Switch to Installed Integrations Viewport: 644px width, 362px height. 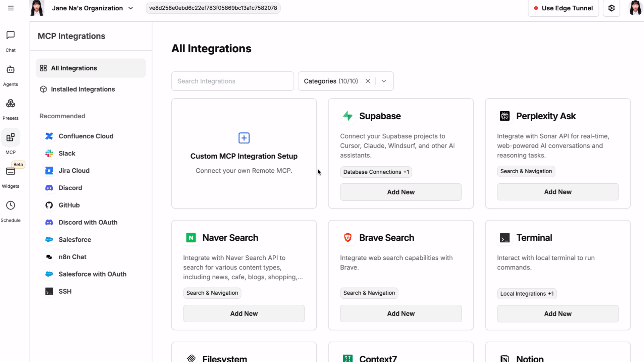pyautogui.click(x=83, y=89)
